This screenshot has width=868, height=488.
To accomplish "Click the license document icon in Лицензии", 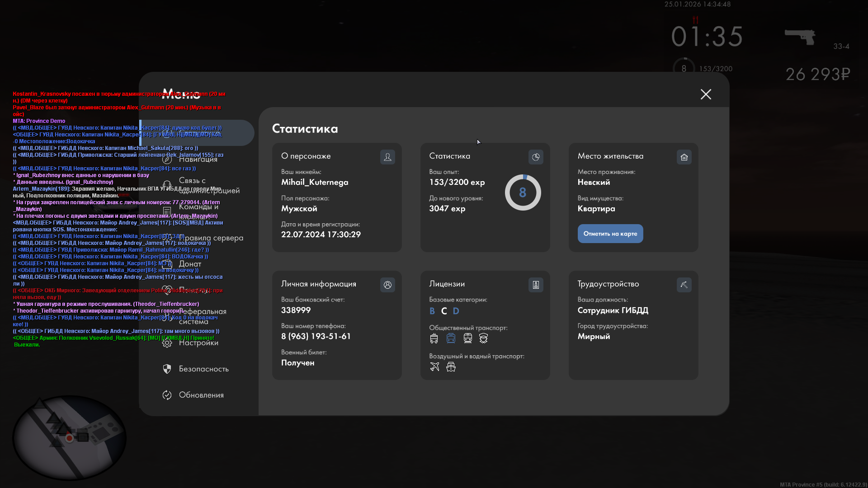I will point(536,285).
